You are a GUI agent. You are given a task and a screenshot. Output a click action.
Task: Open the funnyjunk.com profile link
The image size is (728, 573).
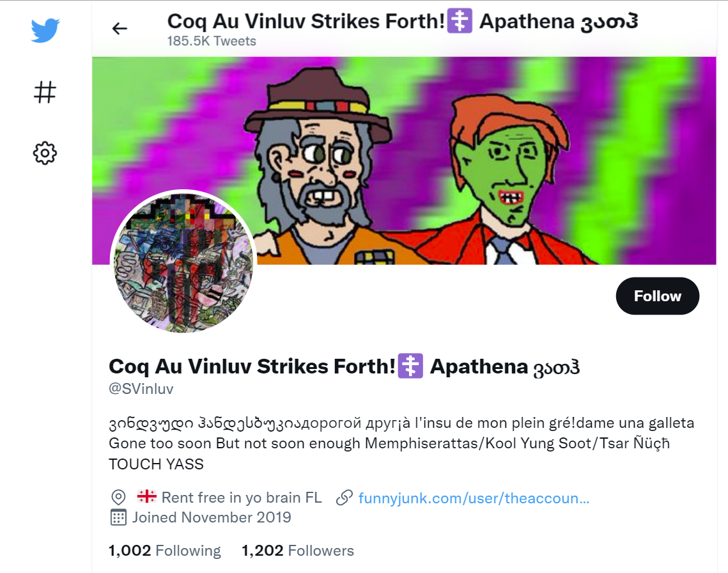(474, 498)
